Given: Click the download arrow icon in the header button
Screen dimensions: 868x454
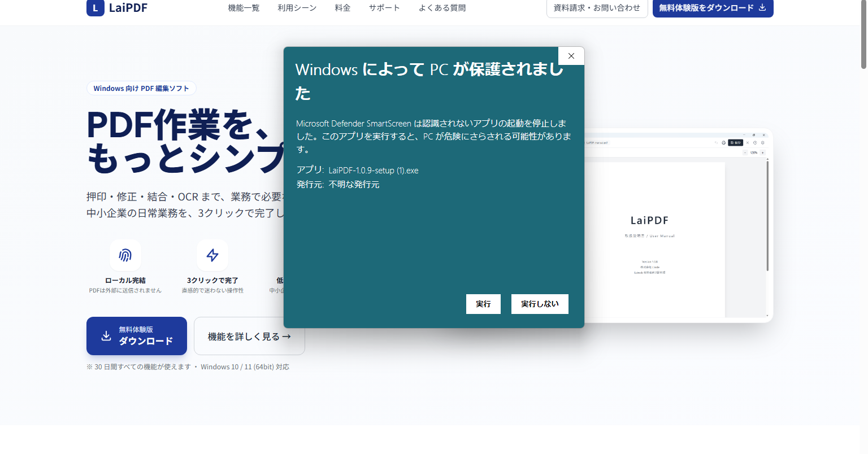Looking at the screenshot, I should coord(762,7).
